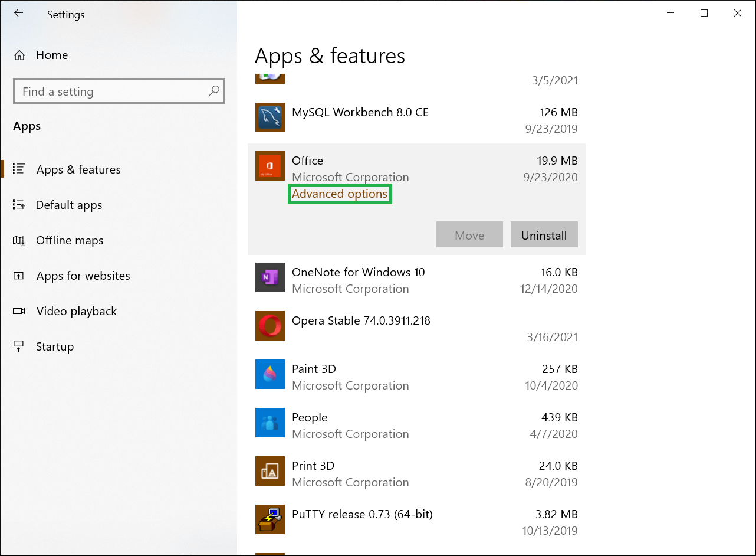Click the 12/14/2020 OneNote date
756x556 pixels.
tap(549, 289)
